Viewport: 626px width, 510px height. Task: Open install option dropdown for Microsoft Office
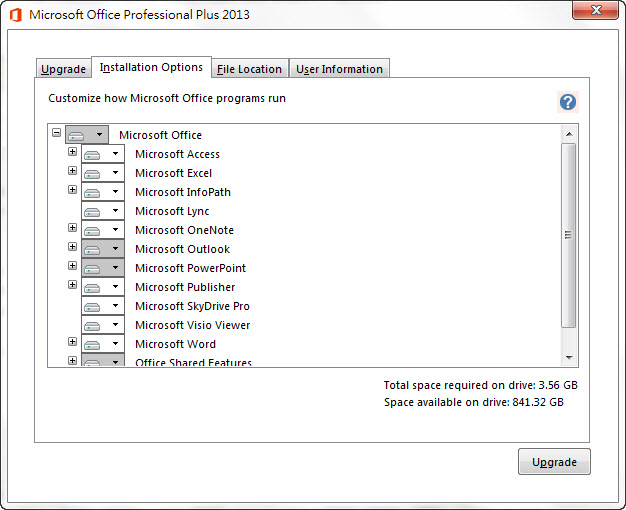click(87, 135)
